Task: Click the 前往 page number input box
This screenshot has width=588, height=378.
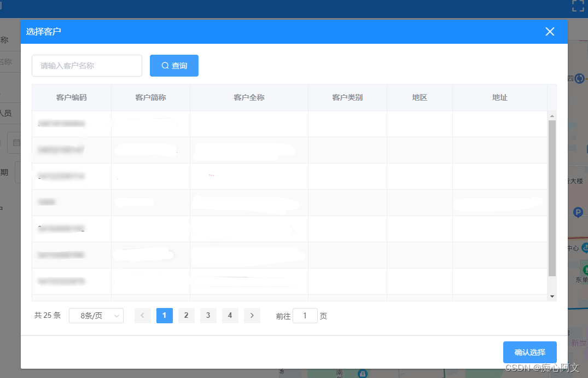Action: [x=305, y=316]
